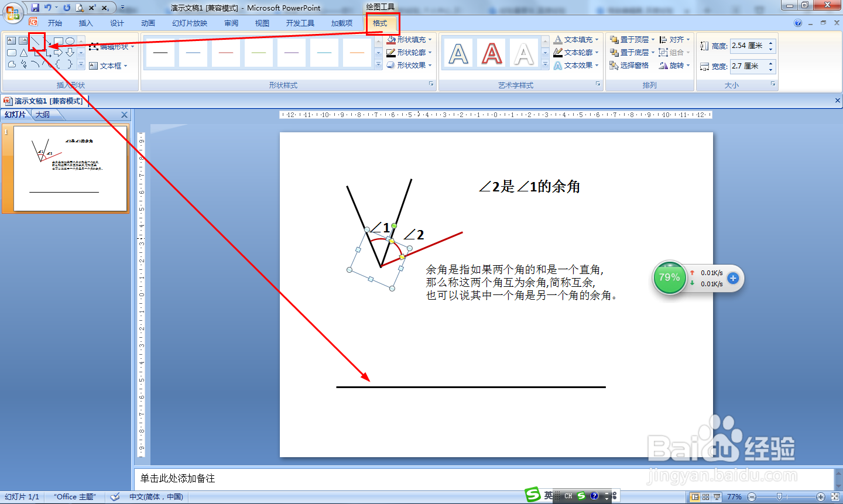
Task: Fit slide to current window
Action: tap(835, 497)
